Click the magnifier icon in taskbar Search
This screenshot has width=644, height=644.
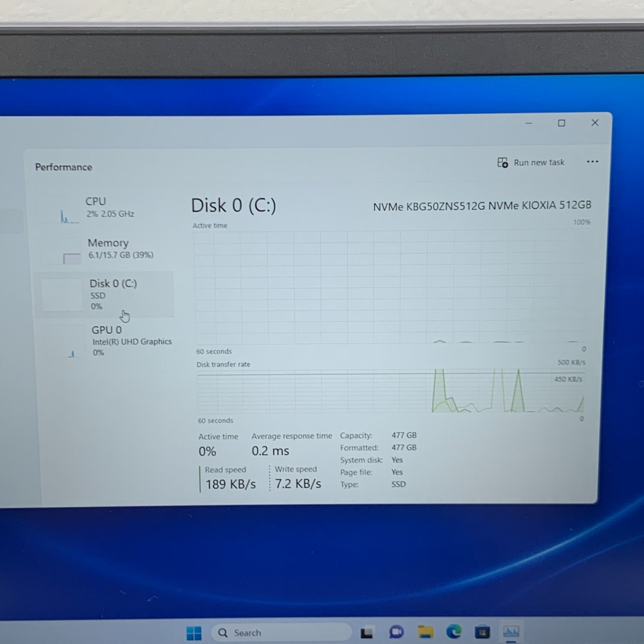click(222, 632)
